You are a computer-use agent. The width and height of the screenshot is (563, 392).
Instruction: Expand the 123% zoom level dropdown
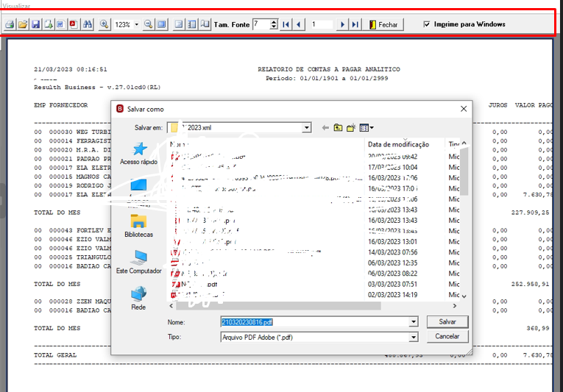pyautogui.click(x=136, y=25)
